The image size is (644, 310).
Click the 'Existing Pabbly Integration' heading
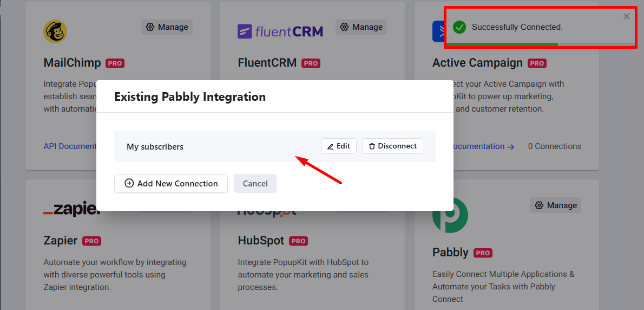190,97
